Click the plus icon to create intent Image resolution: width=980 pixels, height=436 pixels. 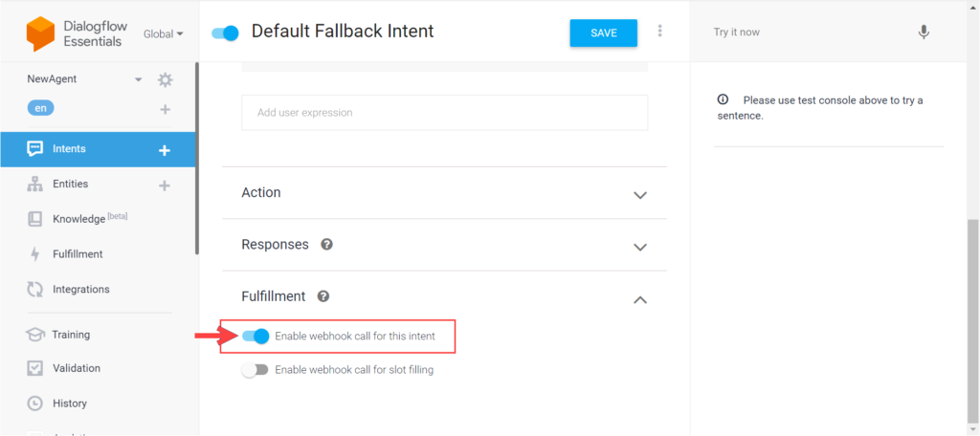(165, 150)
